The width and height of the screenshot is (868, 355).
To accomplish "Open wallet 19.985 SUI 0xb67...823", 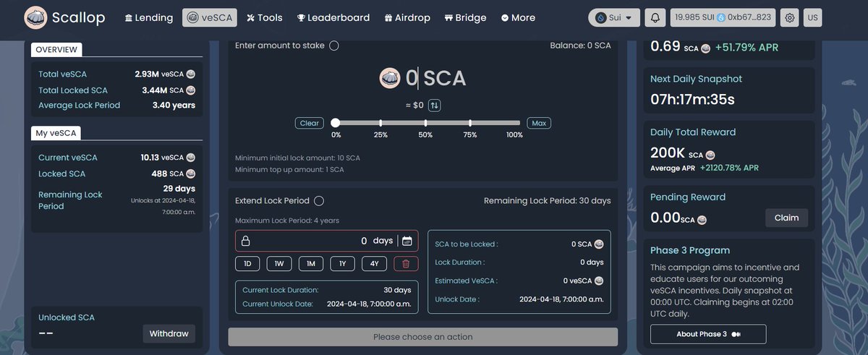I will (724, 17).
